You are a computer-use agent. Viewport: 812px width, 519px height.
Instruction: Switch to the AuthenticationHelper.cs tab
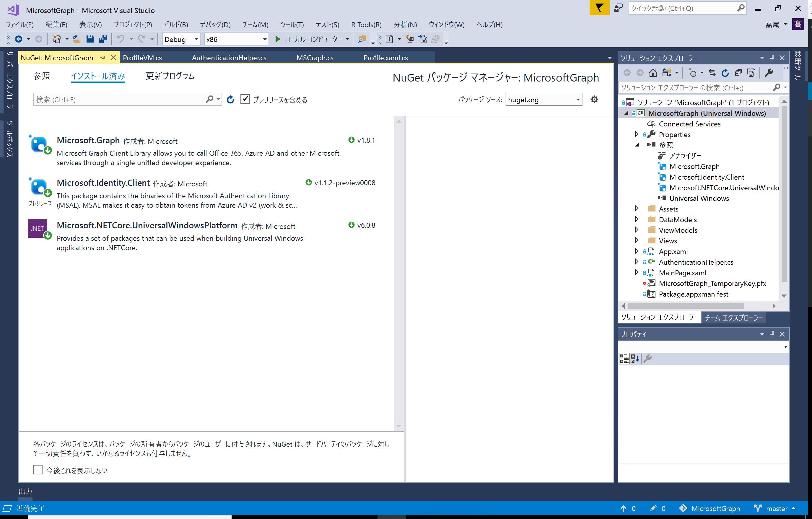click(229, 58)
